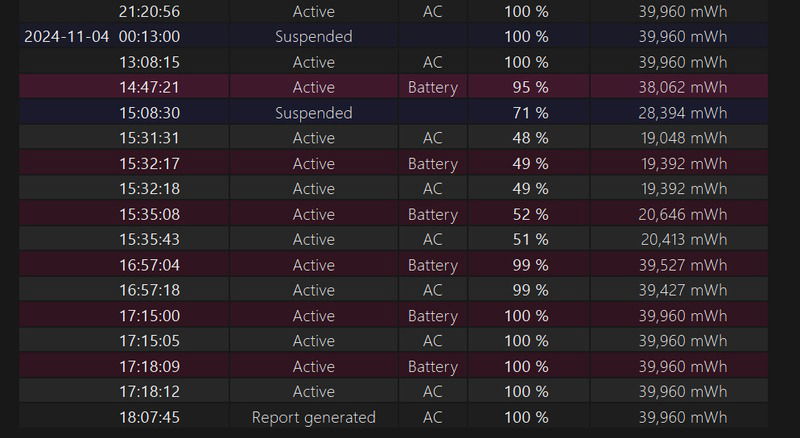Image resolution: width=800 pixels, height=438 pixels.
Task: Select the 16:57:04 timestamp
Action: [149, 265]
